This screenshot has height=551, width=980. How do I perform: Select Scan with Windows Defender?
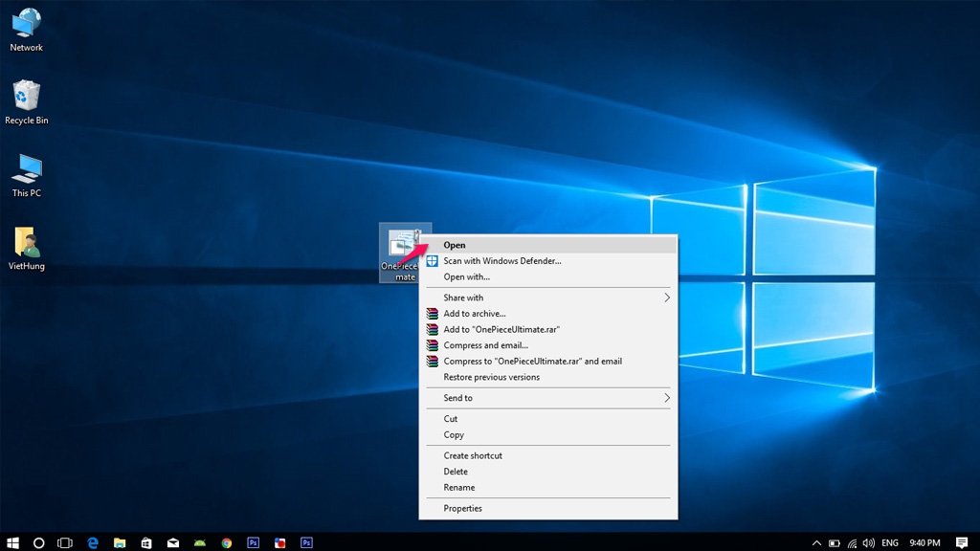[x=501, y=261]
